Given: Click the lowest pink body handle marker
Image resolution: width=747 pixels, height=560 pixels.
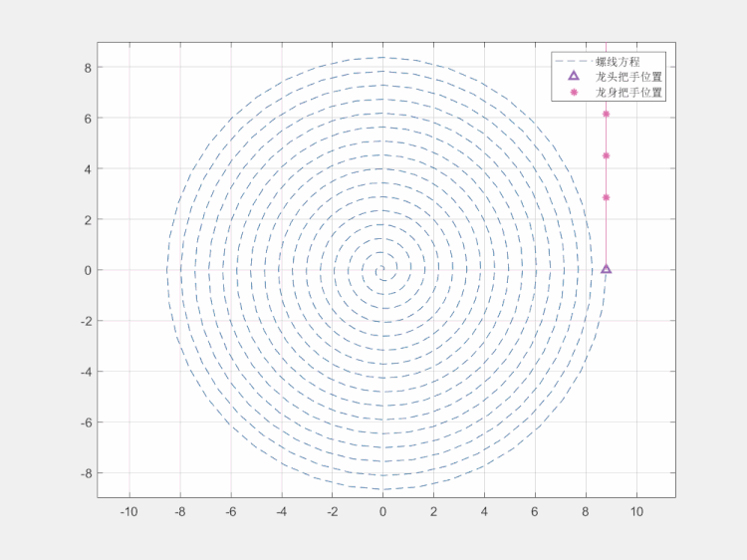Looking at the screenshot, I should pyautogui.click(x=606, y=197).
